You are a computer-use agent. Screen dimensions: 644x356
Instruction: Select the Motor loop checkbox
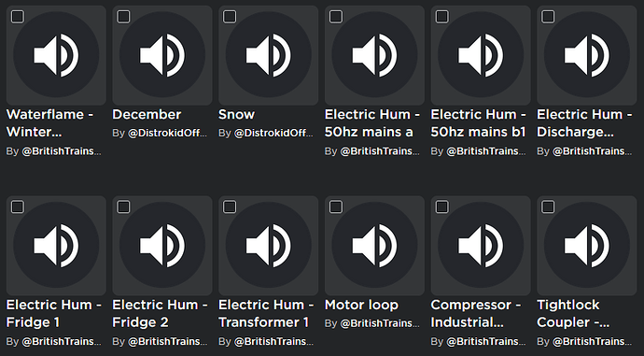336,207
